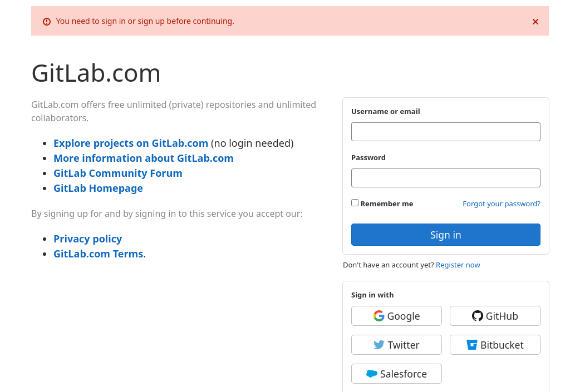Focus the Username or email field
570x392 pixels.
pos(446,132)
